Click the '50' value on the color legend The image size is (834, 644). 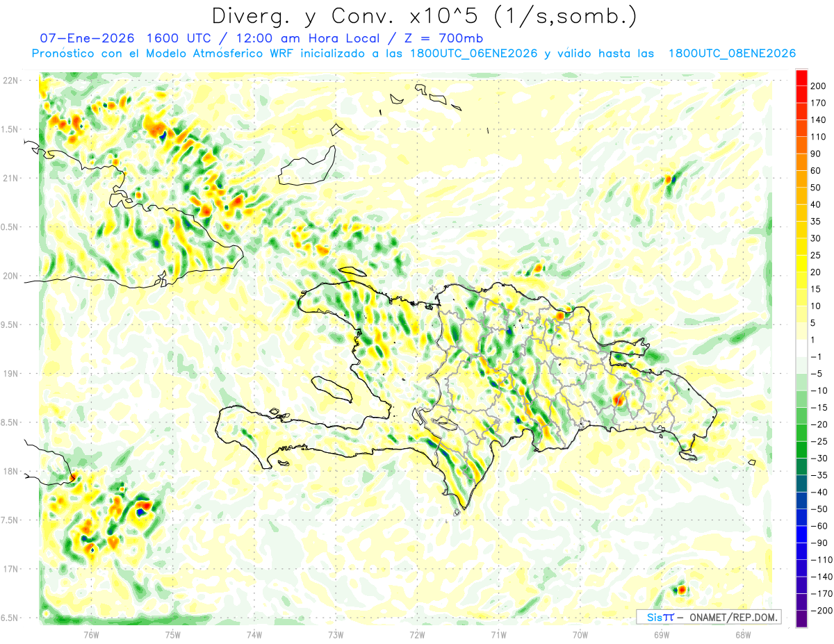pos(816,188)
